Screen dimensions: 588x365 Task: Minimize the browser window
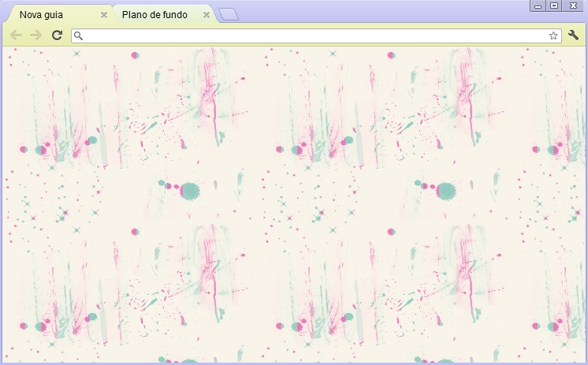(538, 6)
